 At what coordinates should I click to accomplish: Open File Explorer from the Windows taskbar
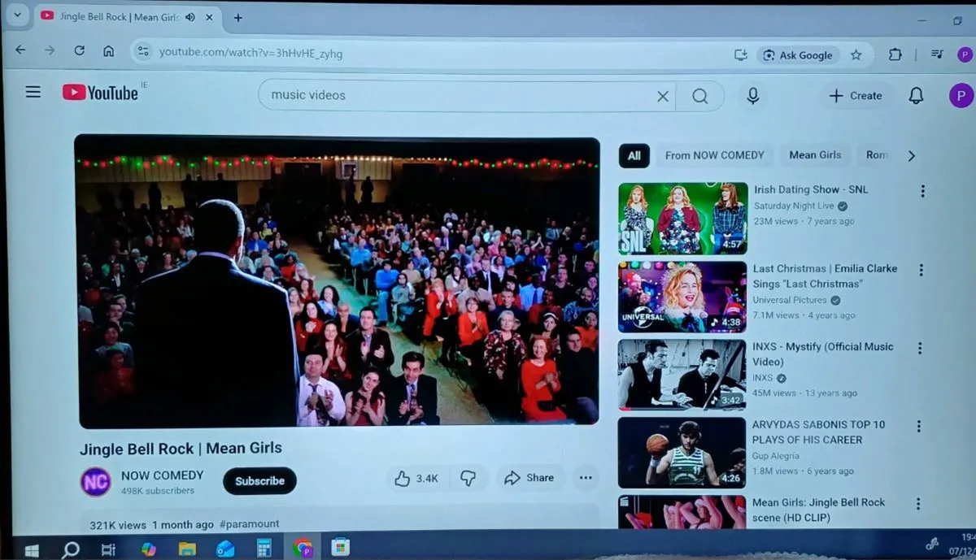[187, 549]
